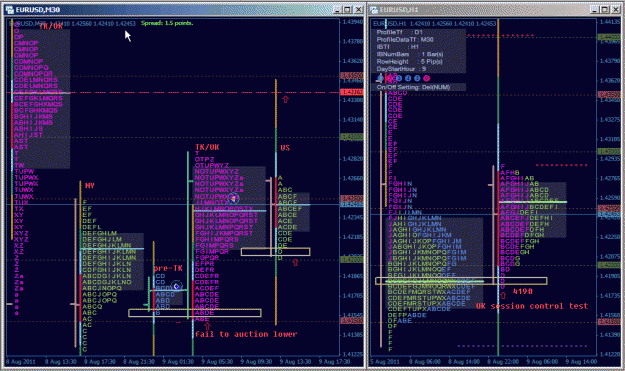Click the EURUSD,M30 window title icon

pos(10,10)
